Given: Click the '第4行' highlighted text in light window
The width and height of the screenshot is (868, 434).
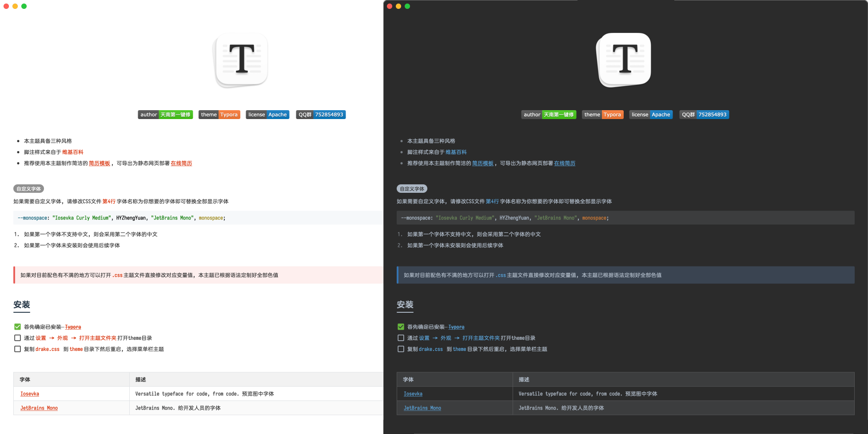Looking at the screenshot, I should coord(109,202).
